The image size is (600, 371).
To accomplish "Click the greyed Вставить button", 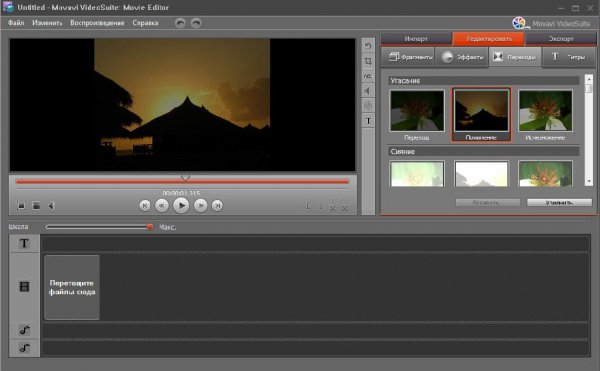I will tap(487, 202).
